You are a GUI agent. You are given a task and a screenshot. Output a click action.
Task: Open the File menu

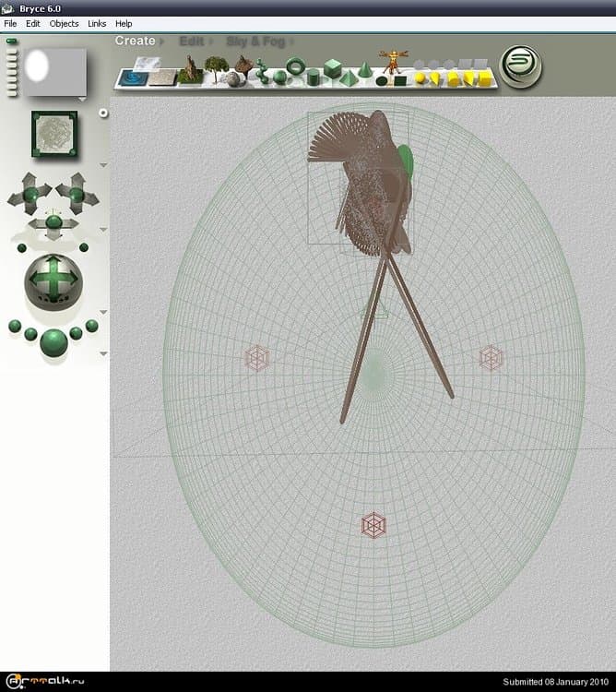(10, 23)
